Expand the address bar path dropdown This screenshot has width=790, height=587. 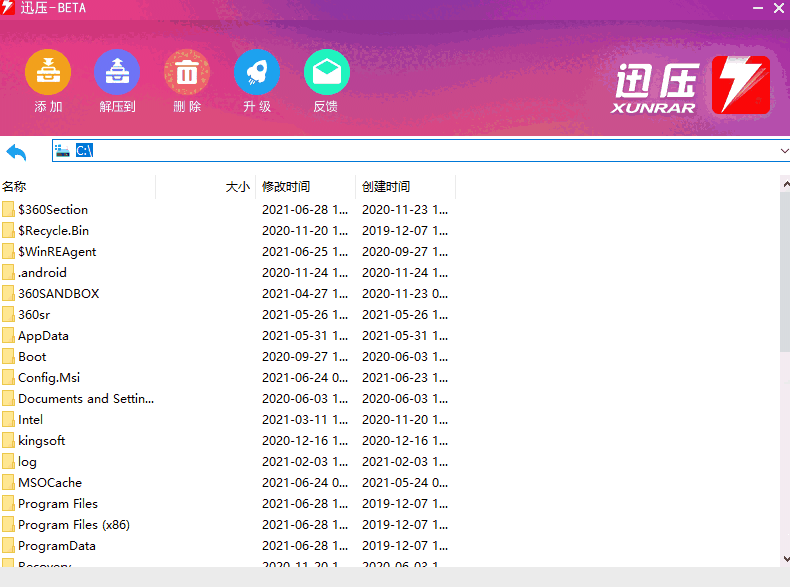tap(783, 151)
